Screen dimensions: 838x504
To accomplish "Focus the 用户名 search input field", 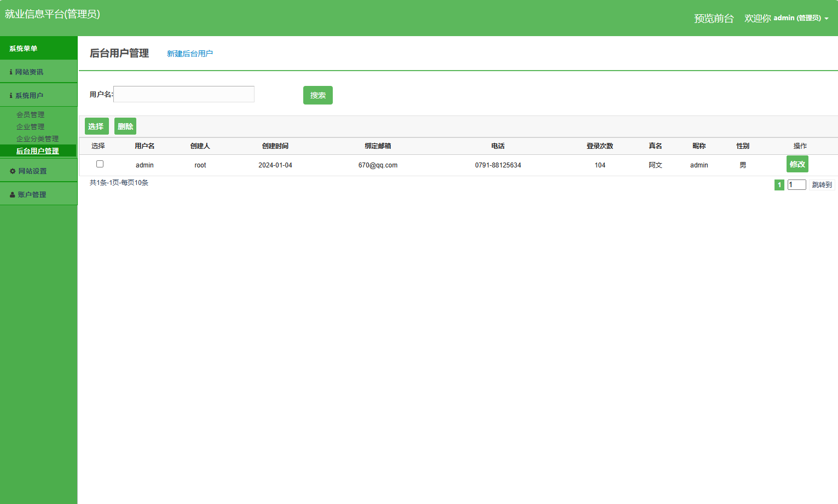I will (x=184, y=94).
